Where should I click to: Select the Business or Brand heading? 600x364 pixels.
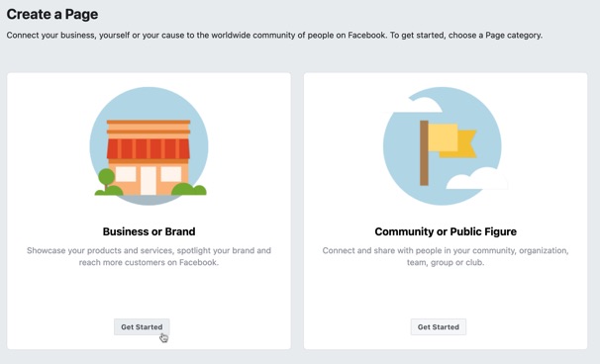tap(149, 231)
